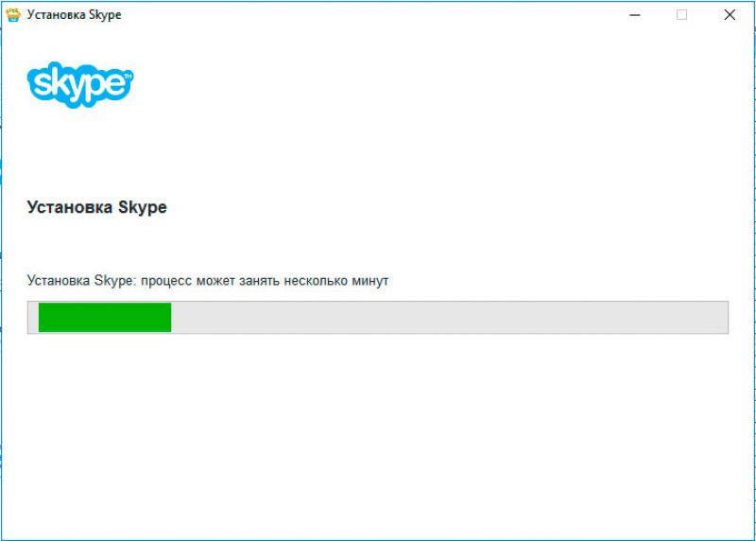Click the 'Установка Skype' window title text

point(75,15)
